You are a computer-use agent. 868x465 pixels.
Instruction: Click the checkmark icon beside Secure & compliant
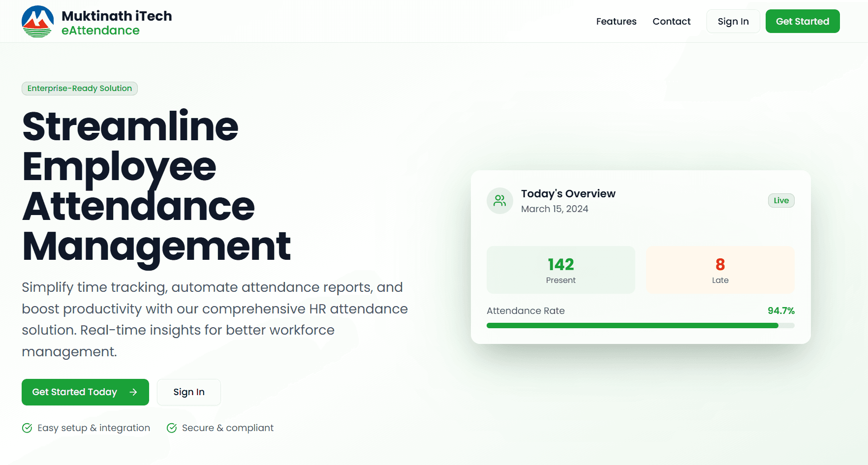tap(171, 428)
